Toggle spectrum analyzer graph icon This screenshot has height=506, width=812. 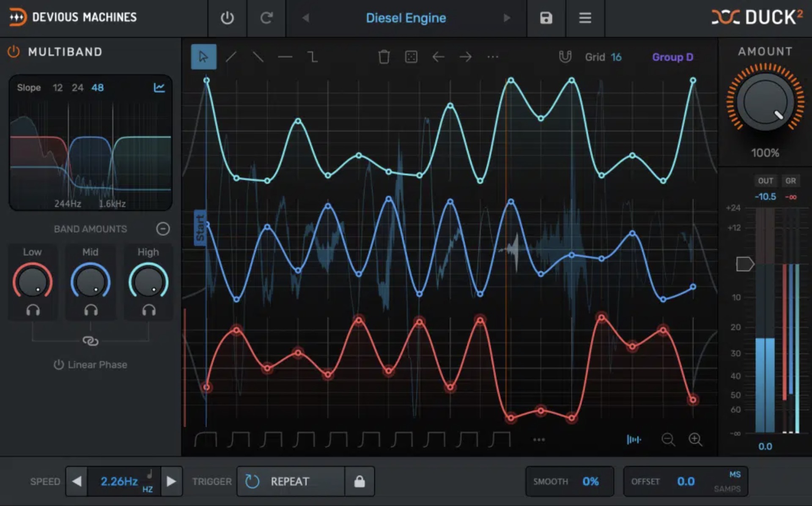159,88
